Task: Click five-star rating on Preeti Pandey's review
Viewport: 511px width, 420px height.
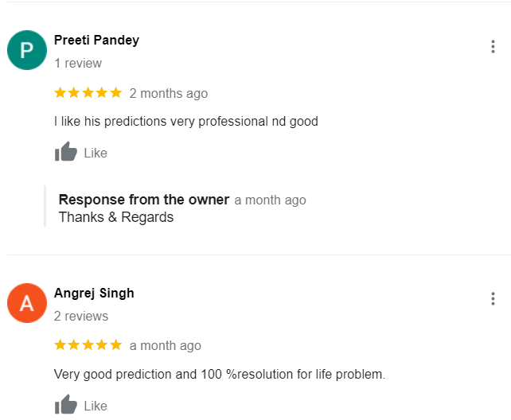Action: pyautogui.click(x=88, y=93)
